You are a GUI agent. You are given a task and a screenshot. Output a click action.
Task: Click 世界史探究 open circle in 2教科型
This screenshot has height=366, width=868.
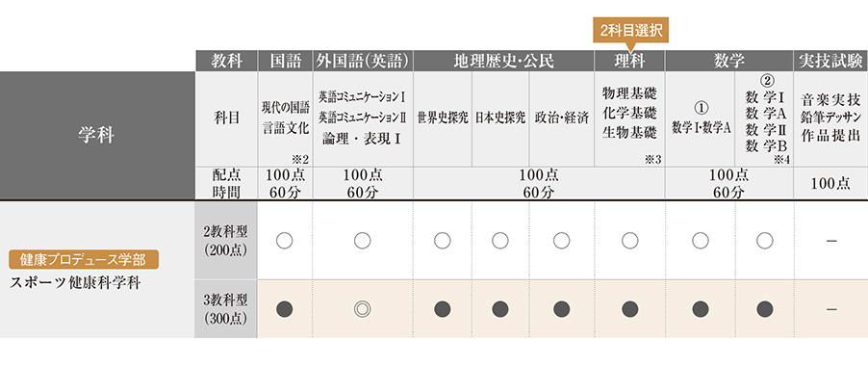[x=443, y=241]
